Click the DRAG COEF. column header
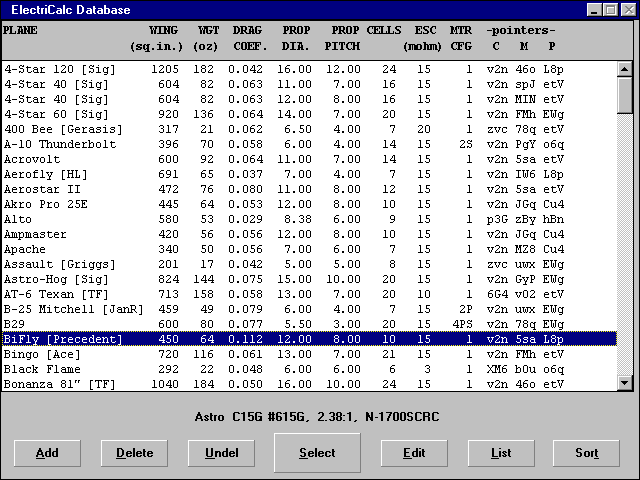Viewport: 640px width, 480px height. point(249,38)
